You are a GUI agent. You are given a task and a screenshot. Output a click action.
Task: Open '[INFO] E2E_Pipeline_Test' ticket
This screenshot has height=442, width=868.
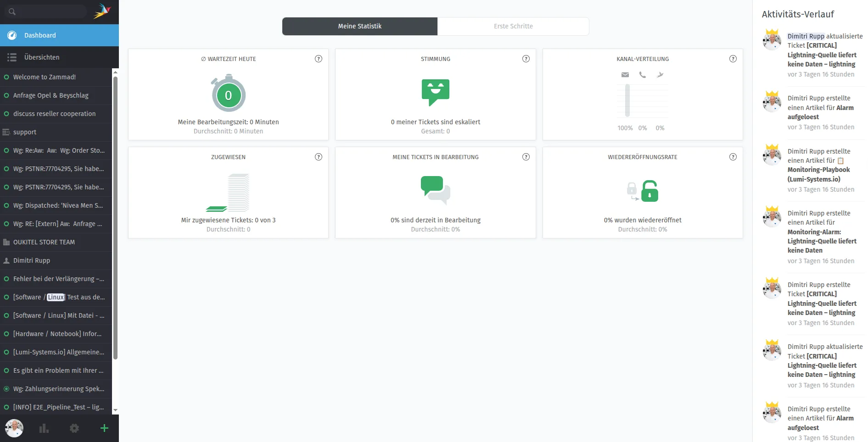pos(56,407)
